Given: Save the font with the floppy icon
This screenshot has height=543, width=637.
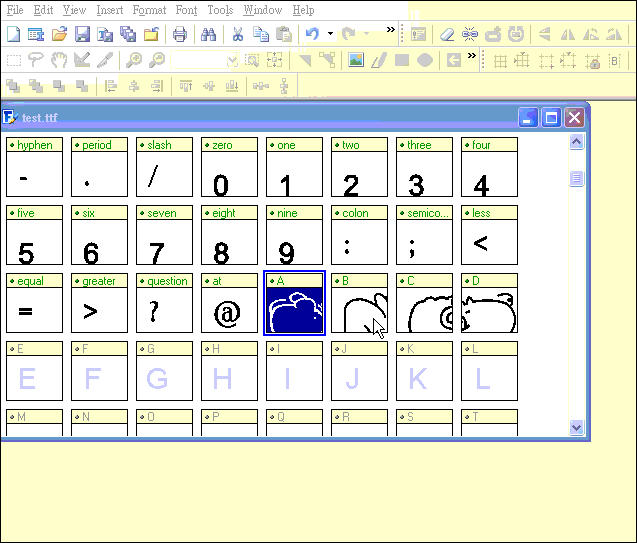Looking at the screenshot, I should (82, 35).
